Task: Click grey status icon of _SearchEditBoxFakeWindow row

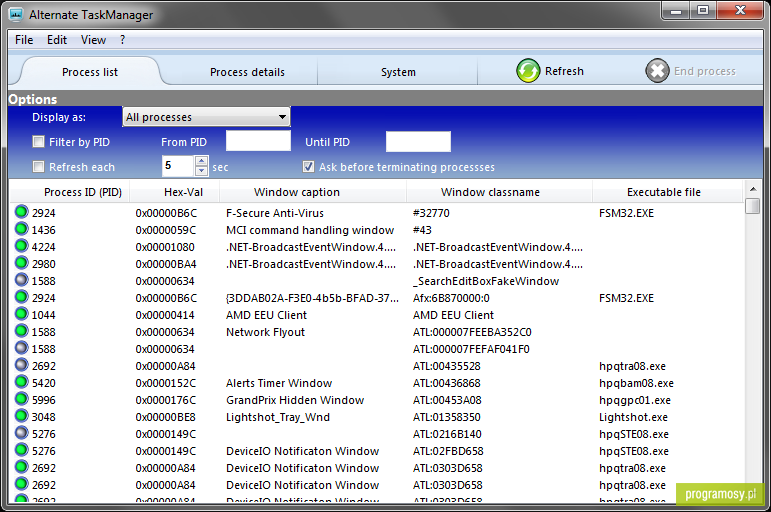Action: point(21,280)
